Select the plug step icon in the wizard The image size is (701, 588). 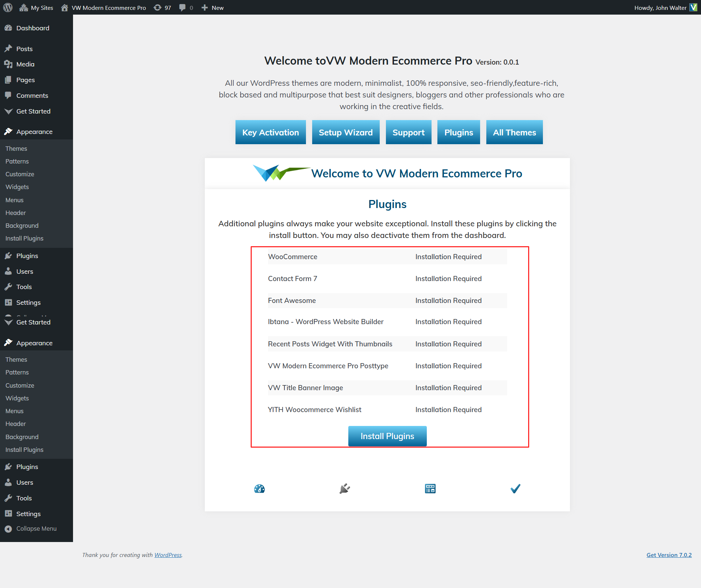[345, 489]
